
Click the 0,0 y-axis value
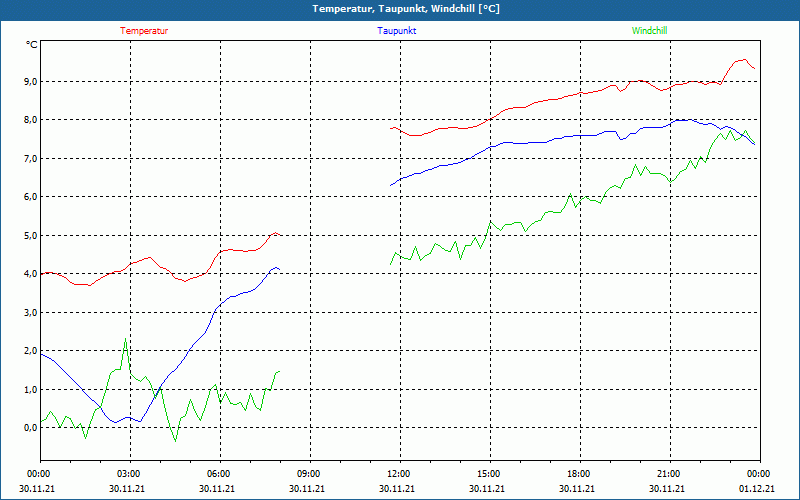pos(32,428)
